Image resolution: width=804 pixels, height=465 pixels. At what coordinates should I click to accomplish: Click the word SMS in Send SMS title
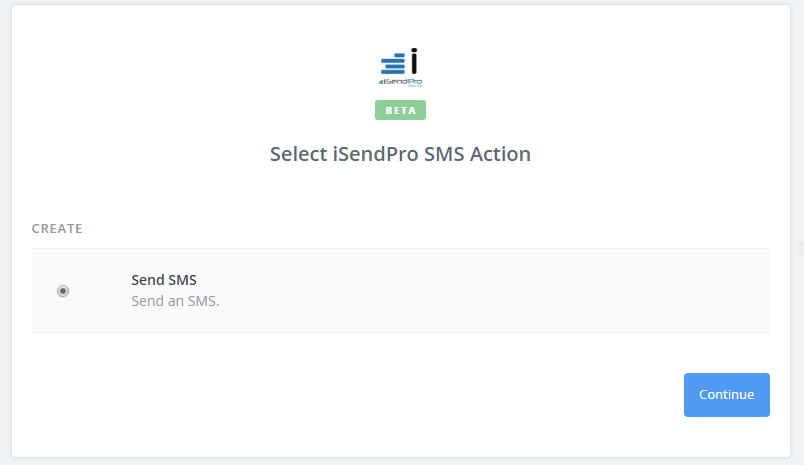(183, 280)
